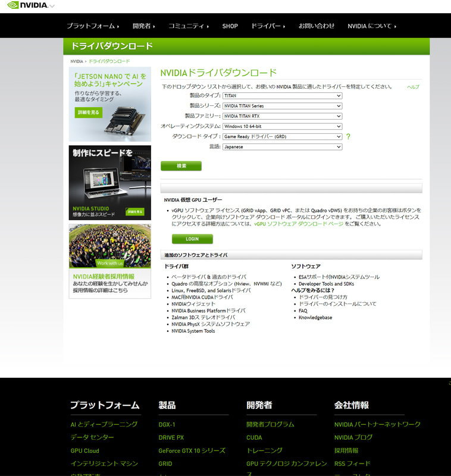Open footer link GRID

(165, 464)
